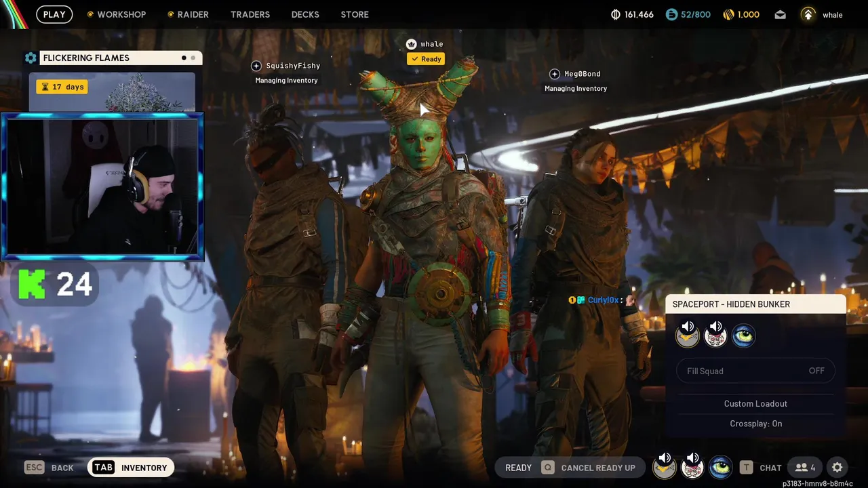This screenshot has height=488, width=868.
Task: Click the 17 days timer badge
Action: point(62,87)
